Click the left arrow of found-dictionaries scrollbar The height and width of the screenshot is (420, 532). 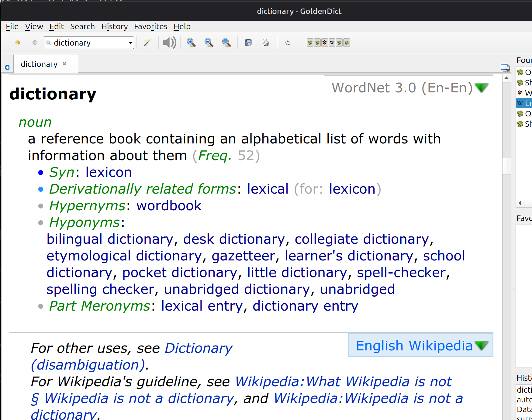pos(520,203)
